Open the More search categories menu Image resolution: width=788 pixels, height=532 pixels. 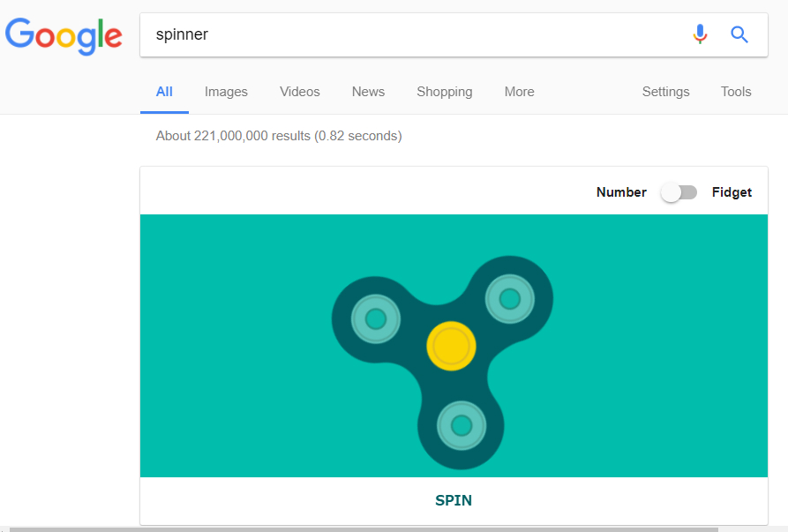pyautogui.click(x=519, y=92)
